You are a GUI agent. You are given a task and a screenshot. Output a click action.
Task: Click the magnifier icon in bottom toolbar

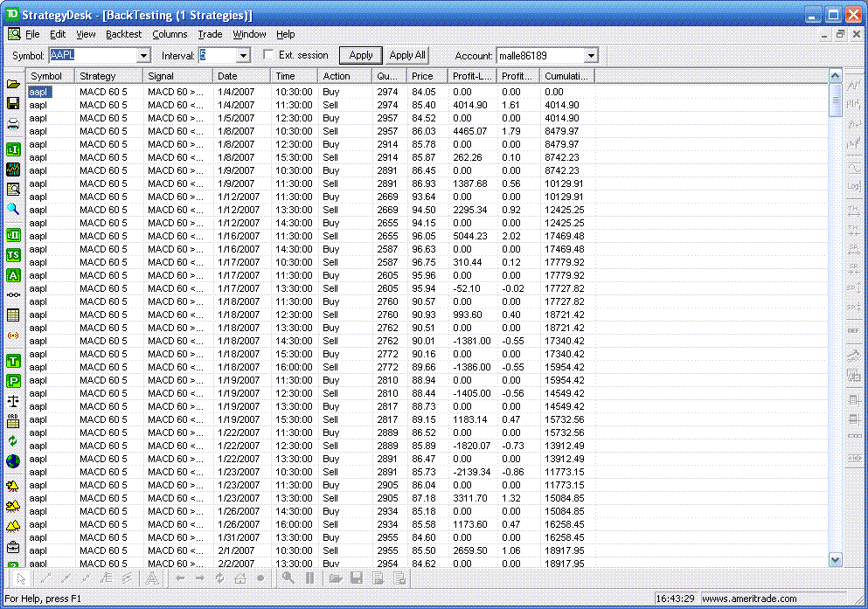point(288,578)
